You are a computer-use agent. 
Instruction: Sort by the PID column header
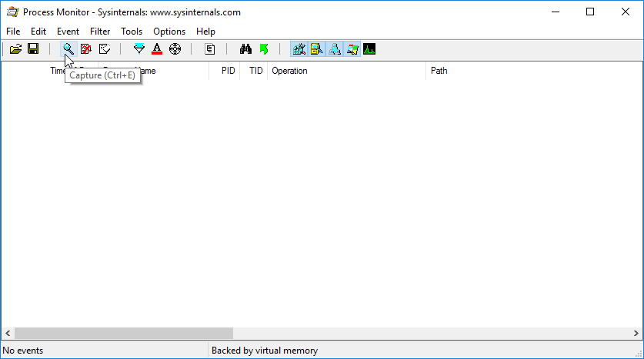point(225,71)
